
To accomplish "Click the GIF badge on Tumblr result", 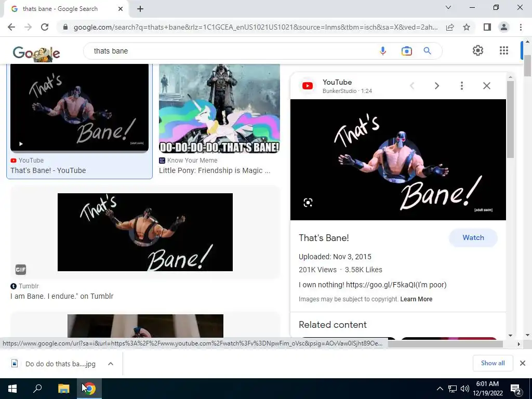I will coord(21,270).
